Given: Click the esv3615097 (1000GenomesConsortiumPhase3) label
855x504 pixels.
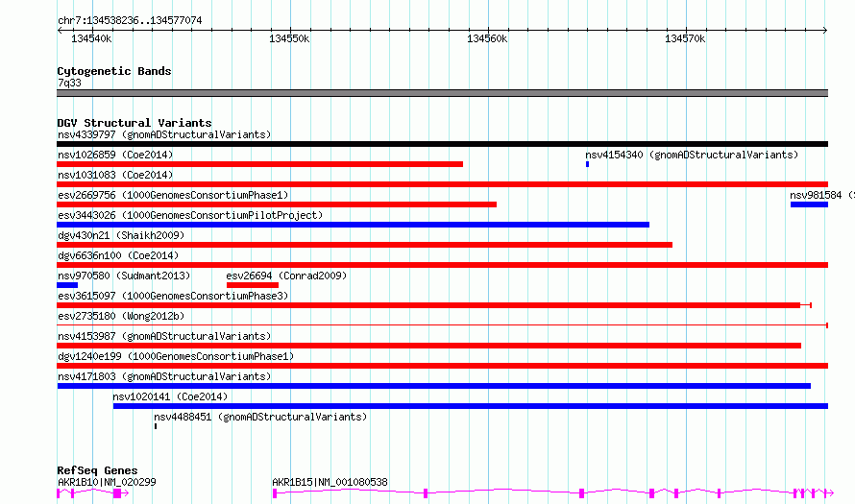Looking at the screenshot, I should 173,296.
